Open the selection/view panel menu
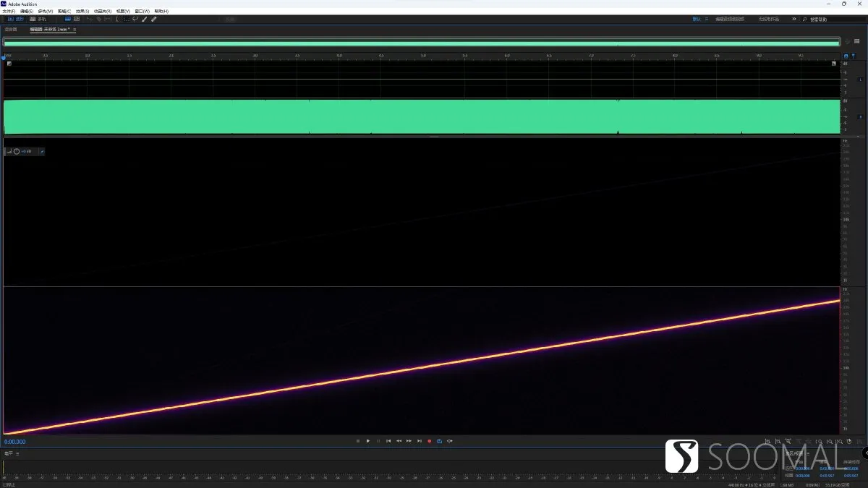 tap(807, 454)
